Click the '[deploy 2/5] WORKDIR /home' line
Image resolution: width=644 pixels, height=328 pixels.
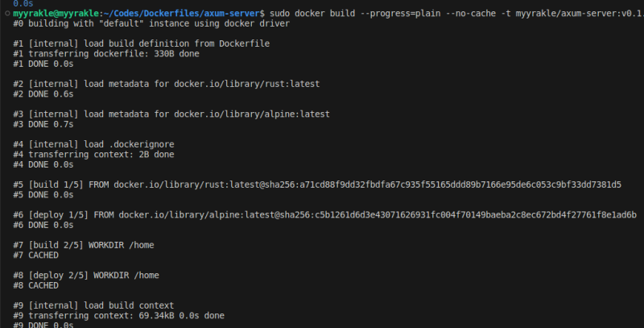point(86,275)
